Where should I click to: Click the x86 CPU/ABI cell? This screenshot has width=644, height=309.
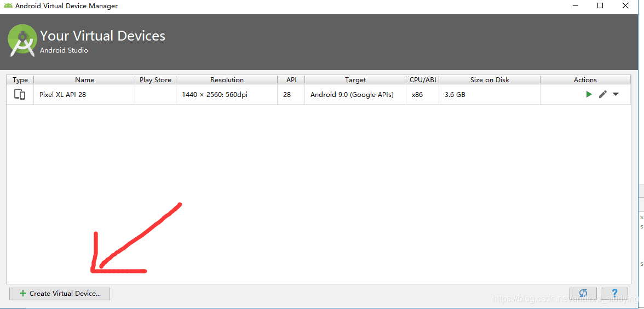pyautogui.click(x=423, y=94)
